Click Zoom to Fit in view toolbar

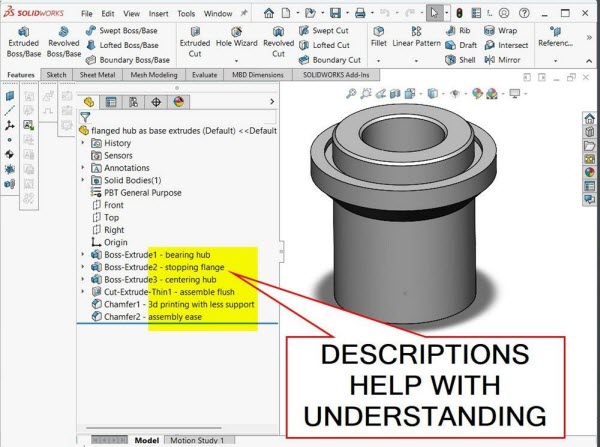point(351,93)
